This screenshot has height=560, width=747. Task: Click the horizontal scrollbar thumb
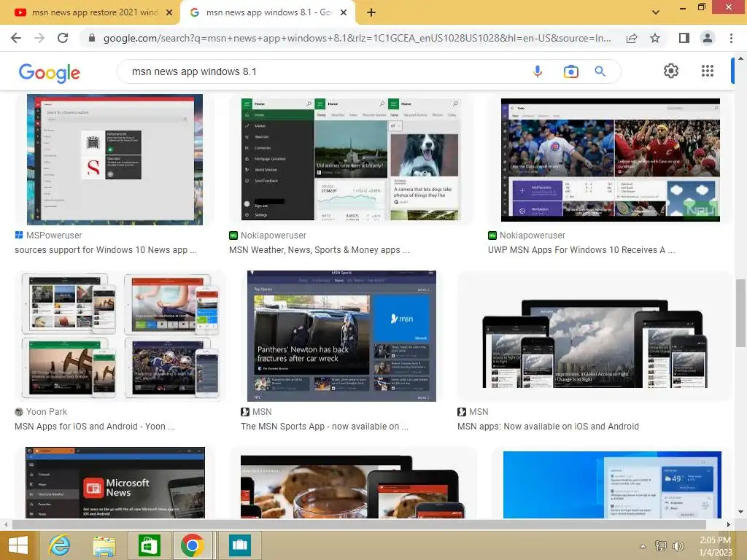[359, 524]
